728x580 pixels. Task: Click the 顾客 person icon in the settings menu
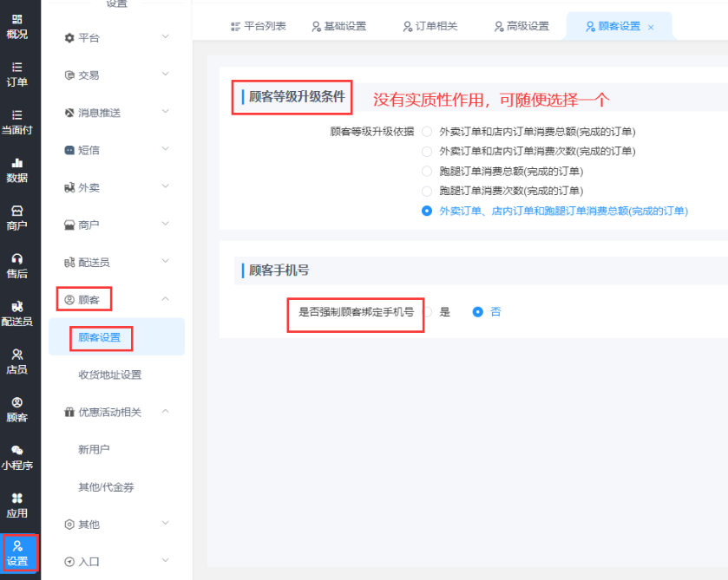coord(69,300)
